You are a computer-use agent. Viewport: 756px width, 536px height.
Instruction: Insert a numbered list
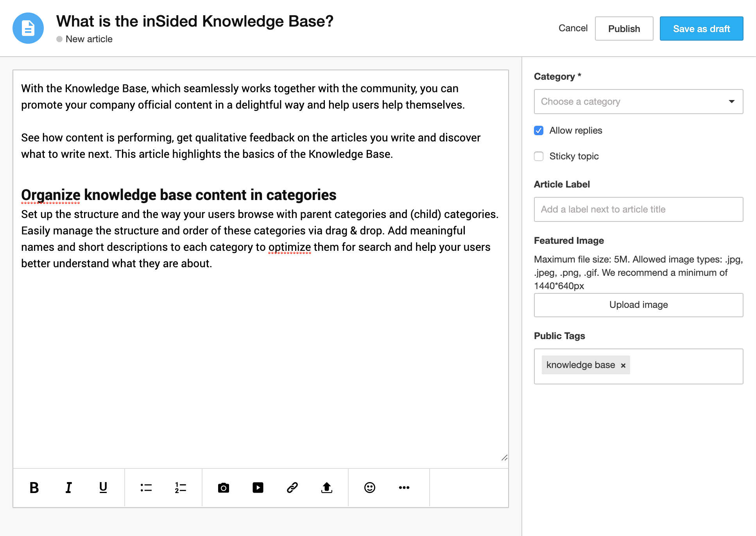coord(181,488)
